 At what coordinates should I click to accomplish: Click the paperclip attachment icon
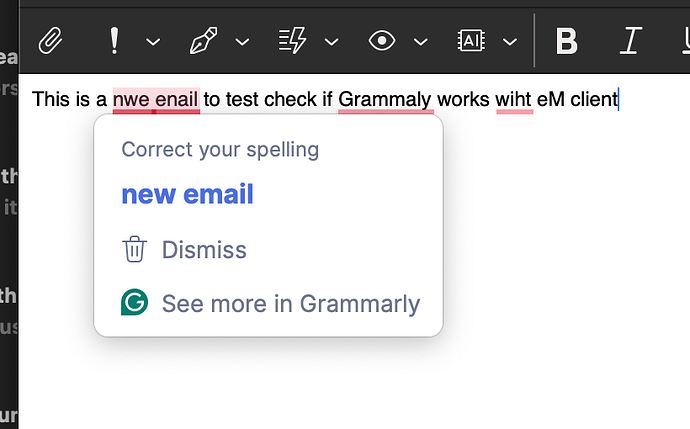[x=50, y=40]
